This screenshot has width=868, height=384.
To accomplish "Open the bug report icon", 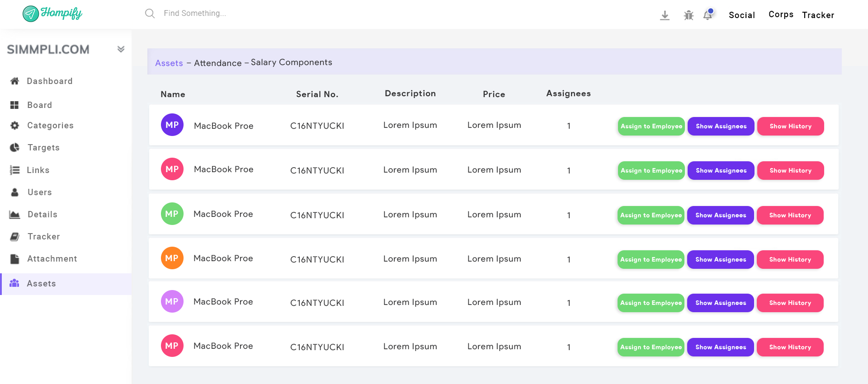I will tap(689, 15).
